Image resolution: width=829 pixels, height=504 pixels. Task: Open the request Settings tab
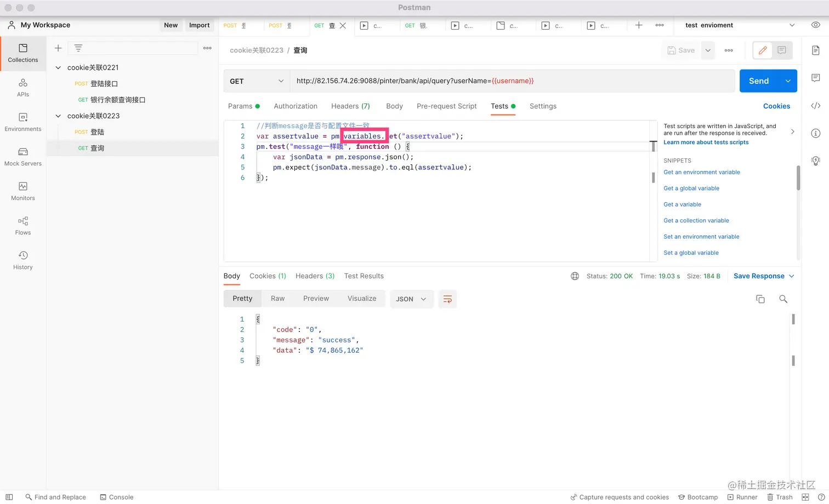pos(543,106)
